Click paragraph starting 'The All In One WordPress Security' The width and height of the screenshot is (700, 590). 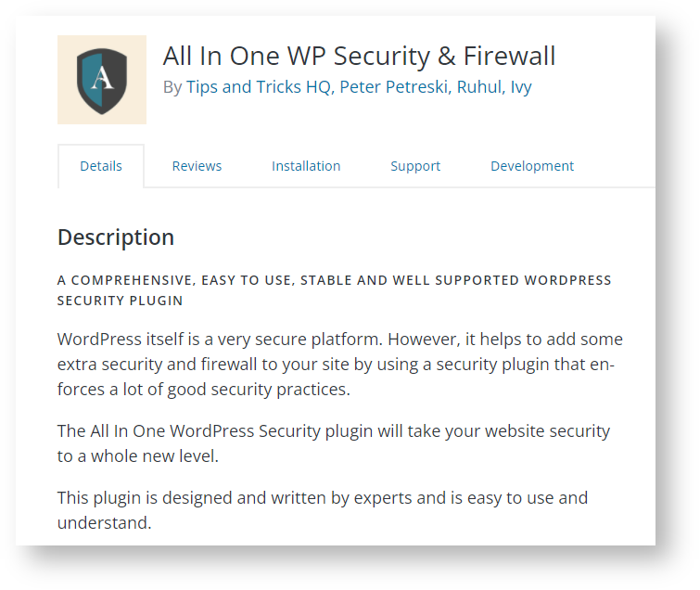click(334, 443)
